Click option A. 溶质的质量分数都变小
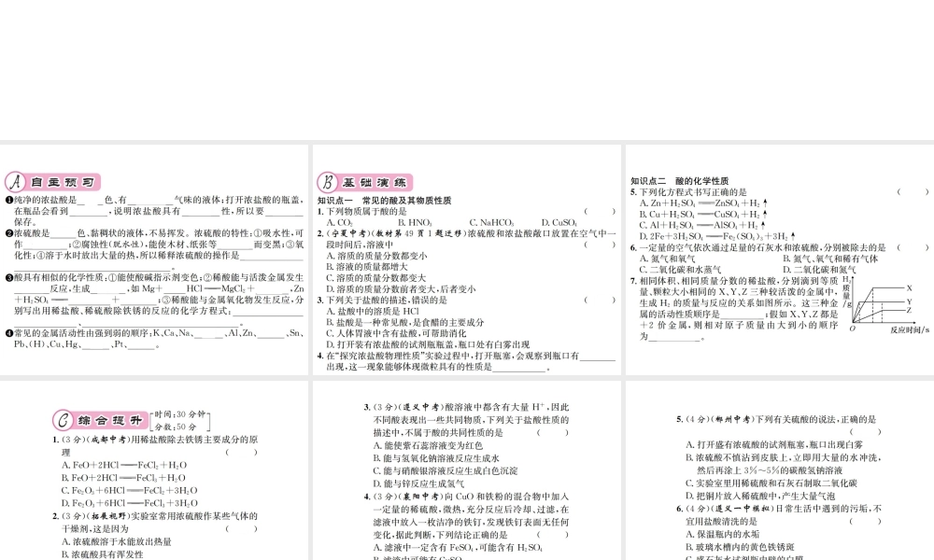The height and width of the screenshot is (560, 934). point(376,256)
